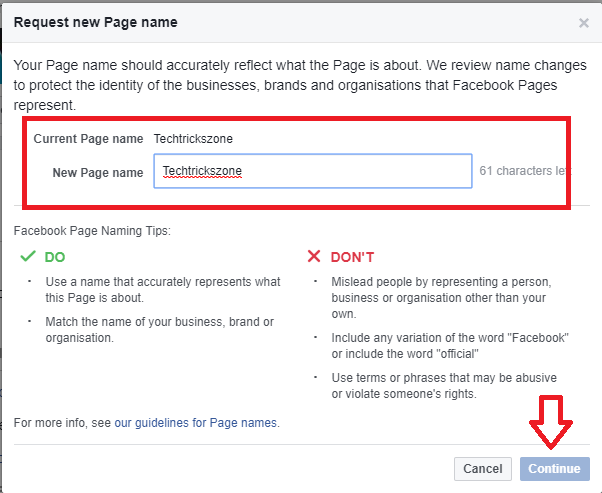Screen dimensions: 602x493
Task: Click the red DON'T heading text
Action: point(354,257)
